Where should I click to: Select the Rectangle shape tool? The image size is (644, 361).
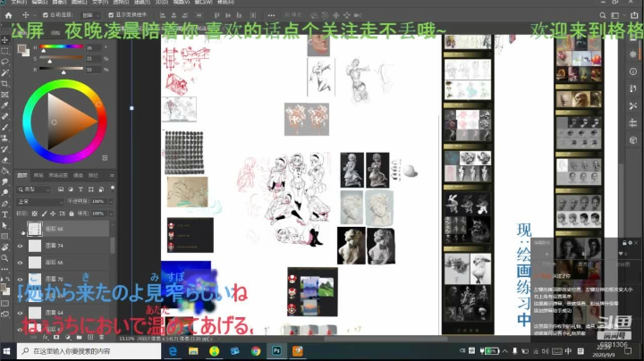coord(5,236)
